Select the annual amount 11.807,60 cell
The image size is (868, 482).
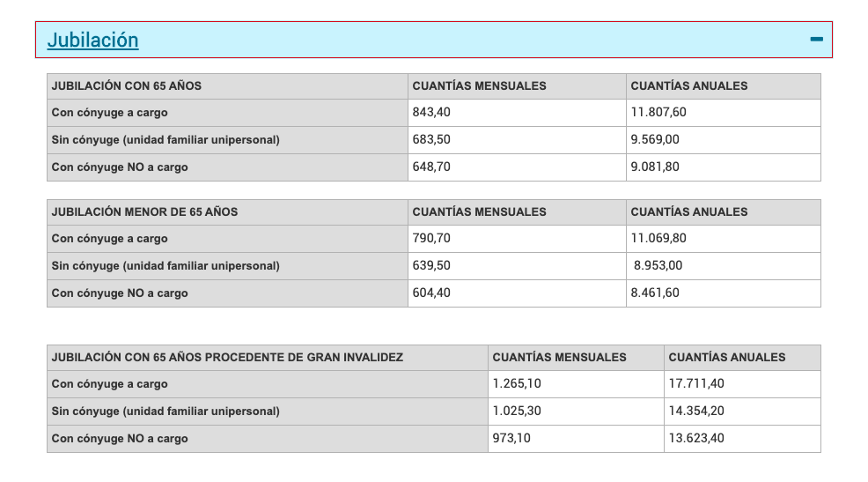click(x=658, y=113)
